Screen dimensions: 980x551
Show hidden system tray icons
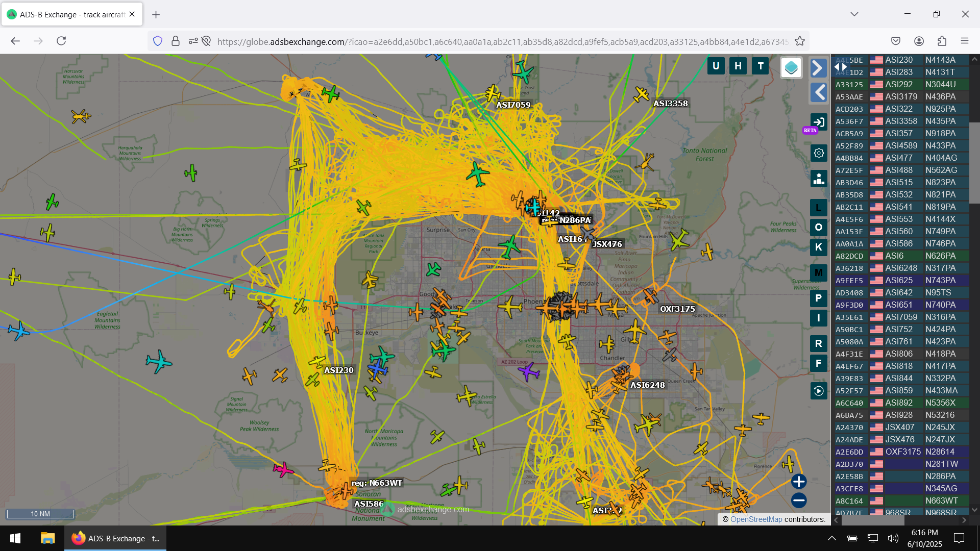pyautogui.click(x=831, y=538)
